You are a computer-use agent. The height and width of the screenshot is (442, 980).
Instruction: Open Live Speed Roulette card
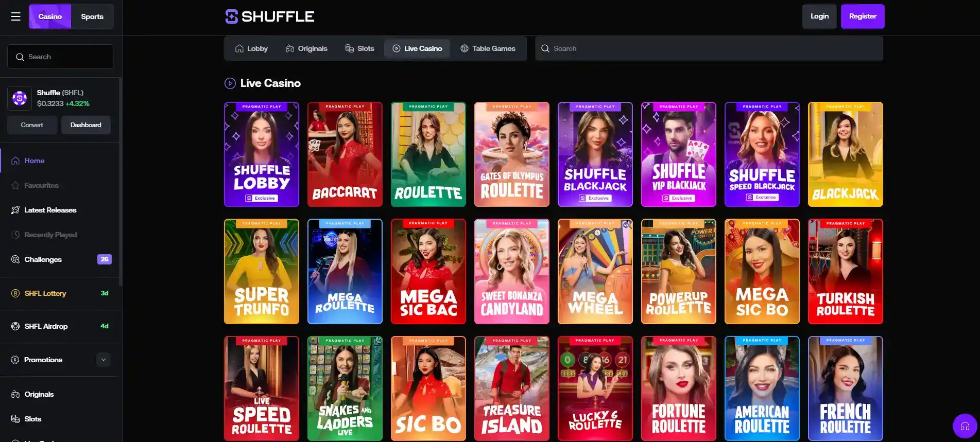pos(262,389)
